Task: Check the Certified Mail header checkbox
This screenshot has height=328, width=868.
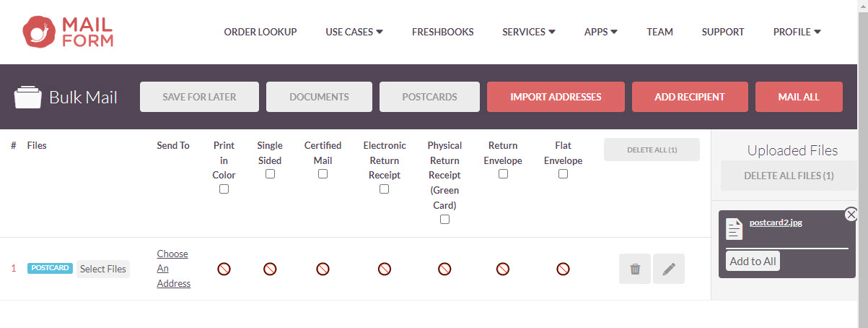Action: [323, 174]
